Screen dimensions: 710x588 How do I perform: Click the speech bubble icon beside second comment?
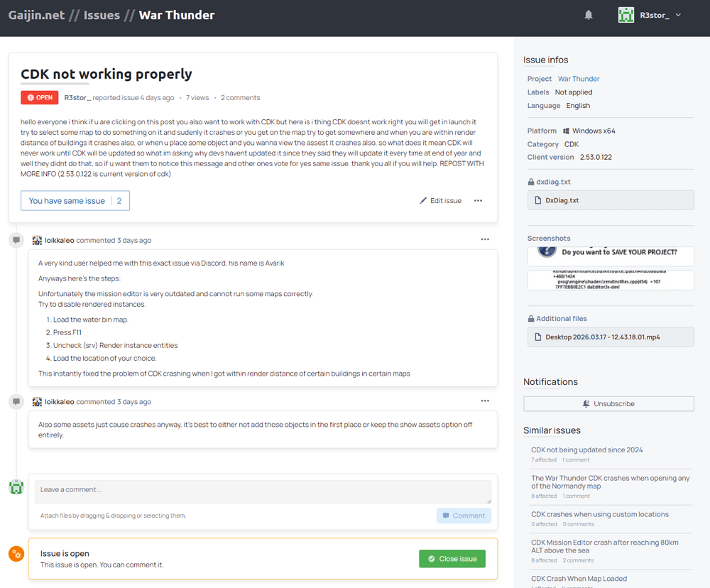(16, 402)
